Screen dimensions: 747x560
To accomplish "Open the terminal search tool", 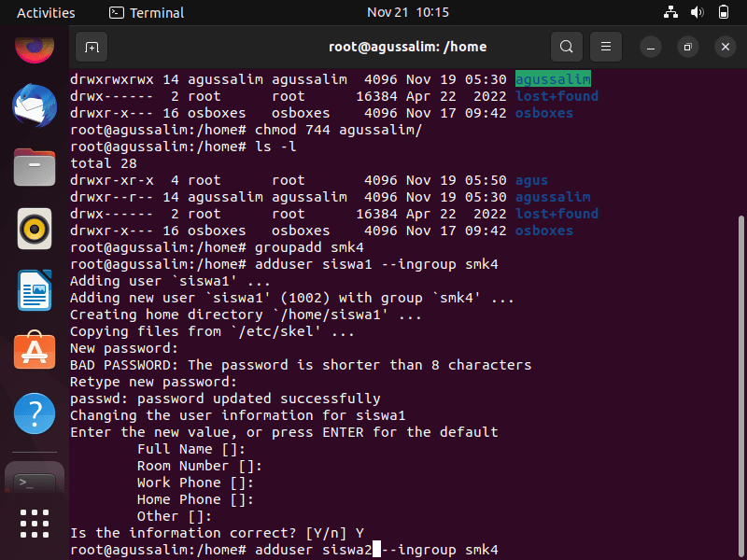I will [566, 47].
